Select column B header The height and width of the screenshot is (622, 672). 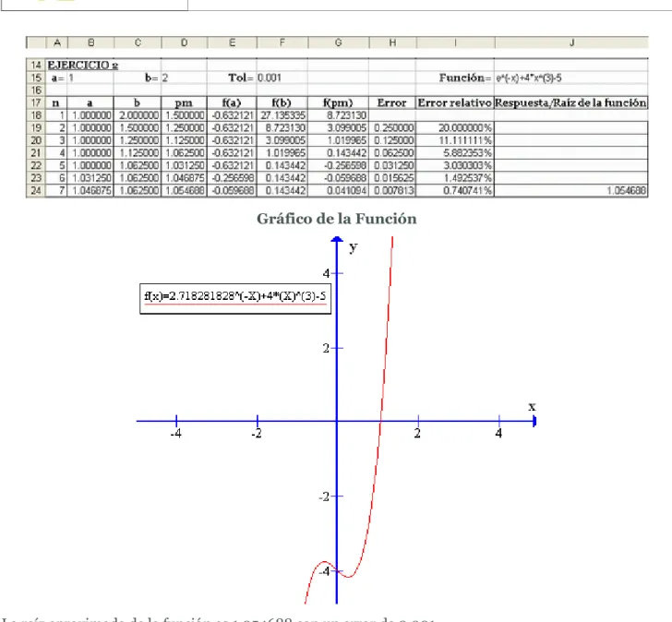[90, 42]
